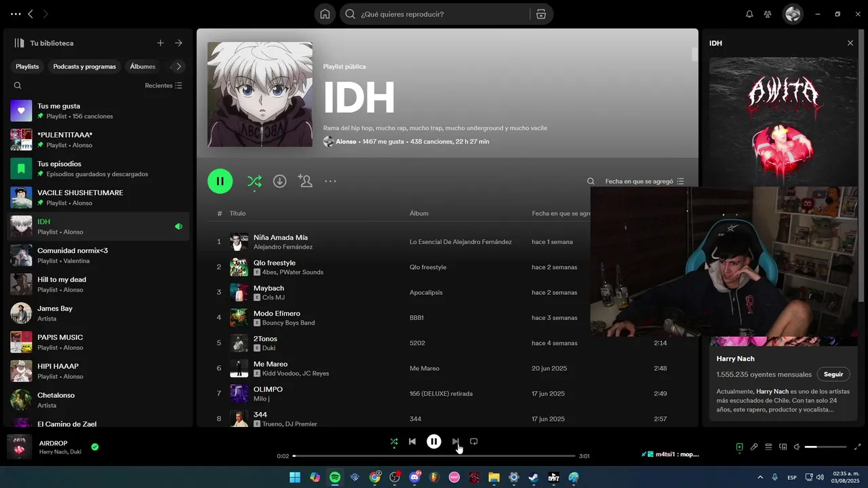Screen dimensions: 868x488
Task: Go to the previous track
Action: 412,441
